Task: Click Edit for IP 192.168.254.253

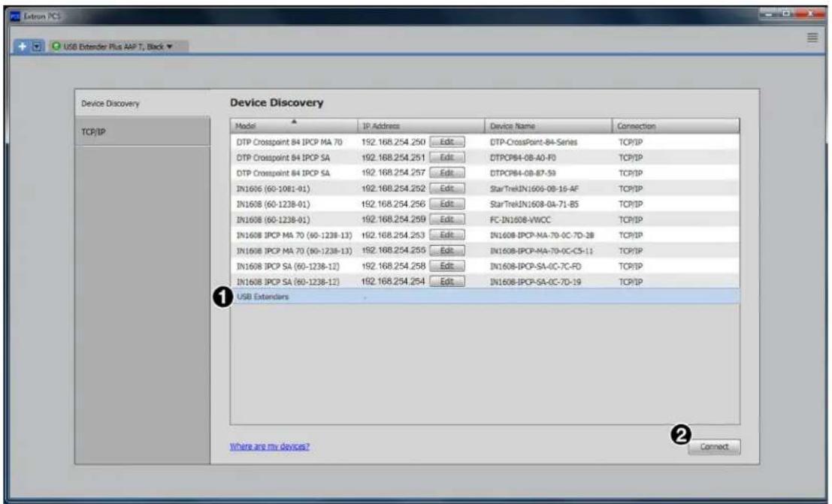Action: (x=447, y=235)
